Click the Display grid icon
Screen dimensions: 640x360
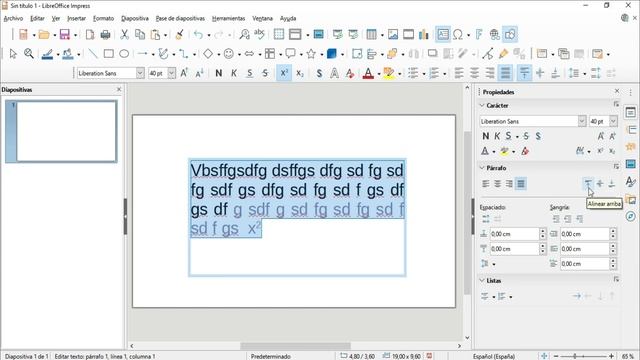(x=279, y=35)
